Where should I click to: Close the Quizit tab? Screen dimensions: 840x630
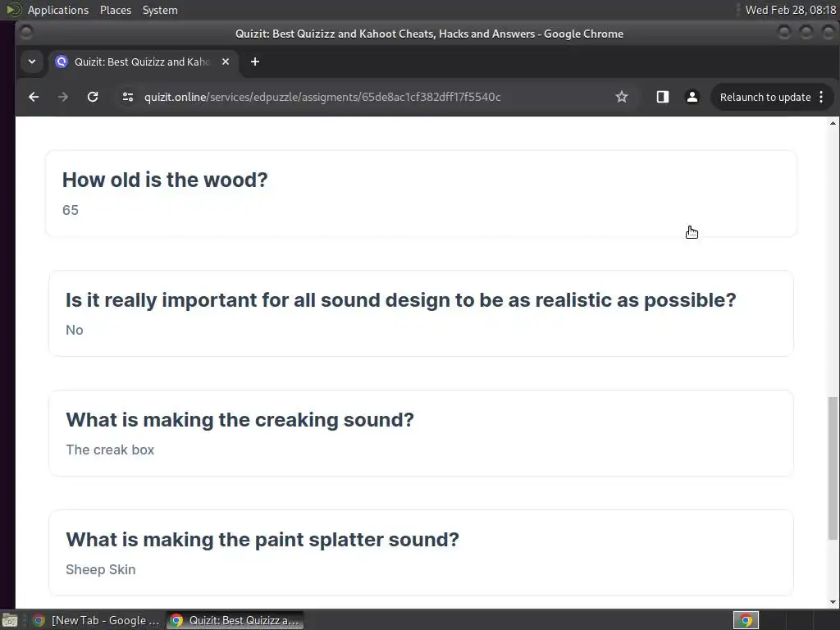pos(226,62)
